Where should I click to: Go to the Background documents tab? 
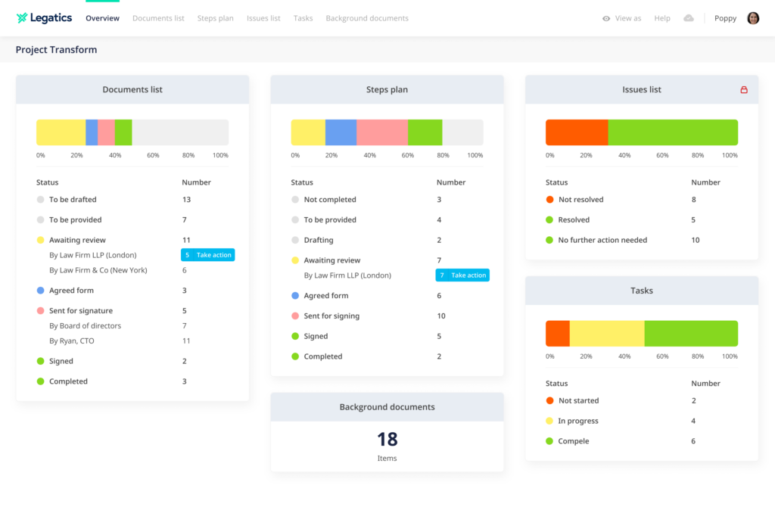366,18
